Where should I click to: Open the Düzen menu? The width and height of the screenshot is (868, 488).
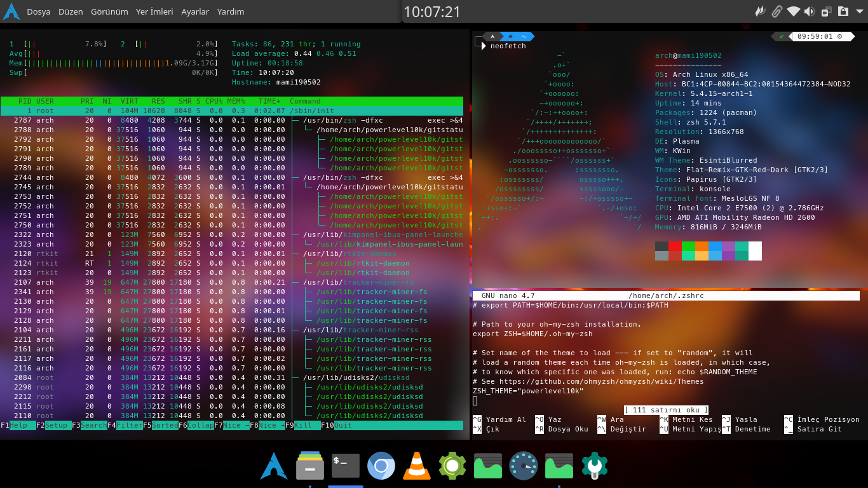[71, 11]
